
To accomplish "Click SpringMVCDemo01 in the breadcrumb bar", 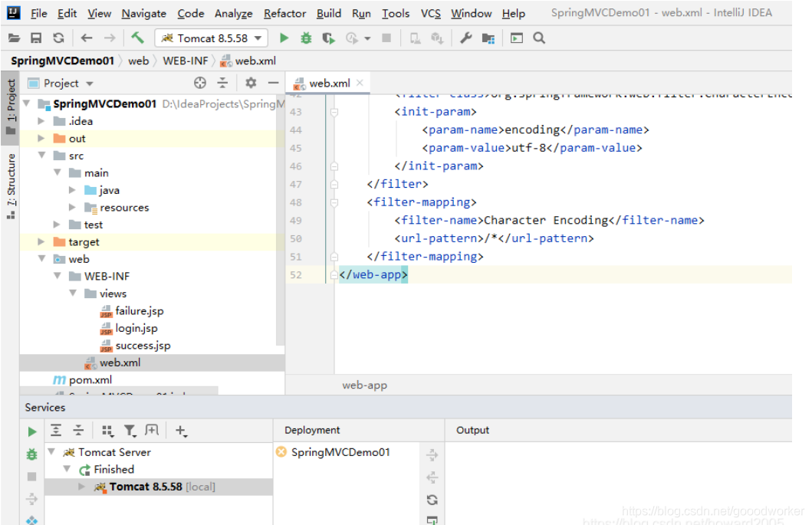I will [x=62, y=61].
